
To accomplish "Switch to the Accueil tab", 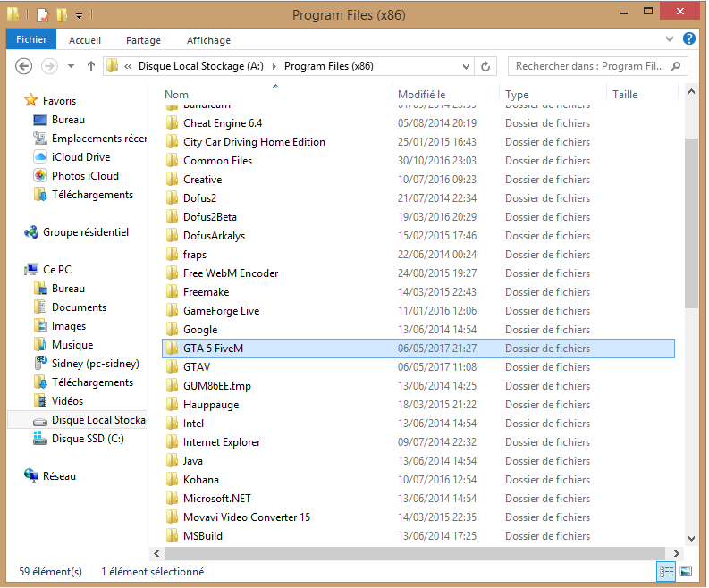I will pyautogui.click(x=85, y=40).
